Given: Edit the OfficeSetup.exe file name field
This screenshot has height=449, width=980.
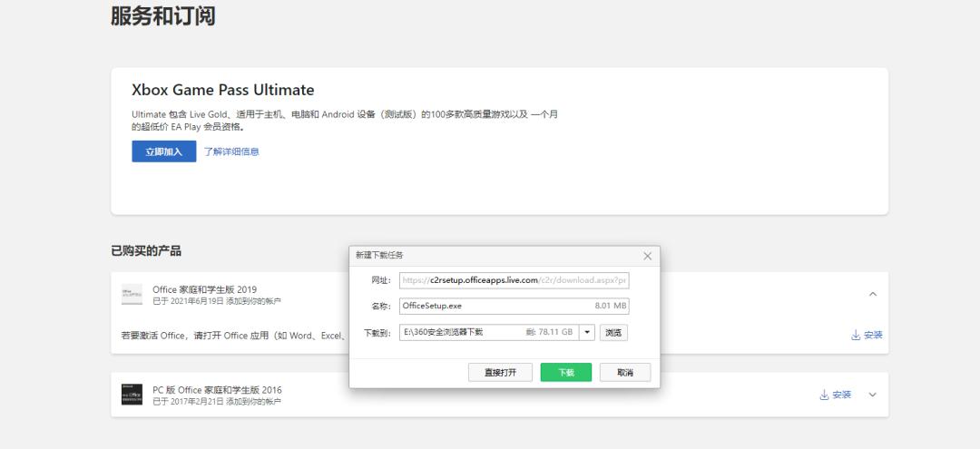Looking at the screenshot, I should tap(514, 306).
